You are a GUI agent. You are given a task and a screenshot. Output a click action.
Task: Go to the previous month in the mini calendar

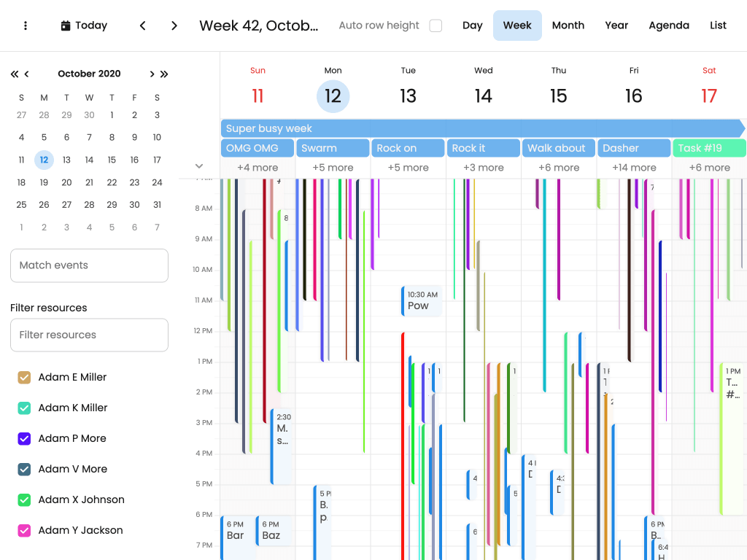[x=27, y=74]
